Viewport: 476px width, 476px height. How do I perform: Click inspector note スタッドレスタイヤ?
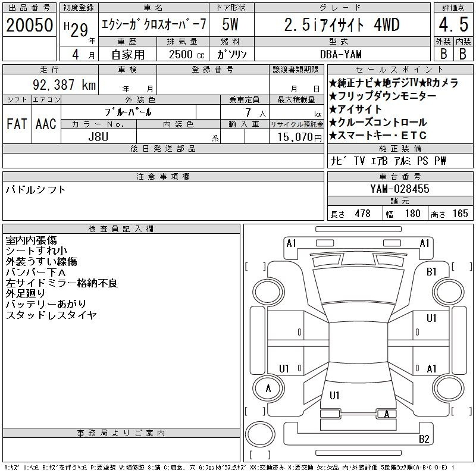point(51,315)
